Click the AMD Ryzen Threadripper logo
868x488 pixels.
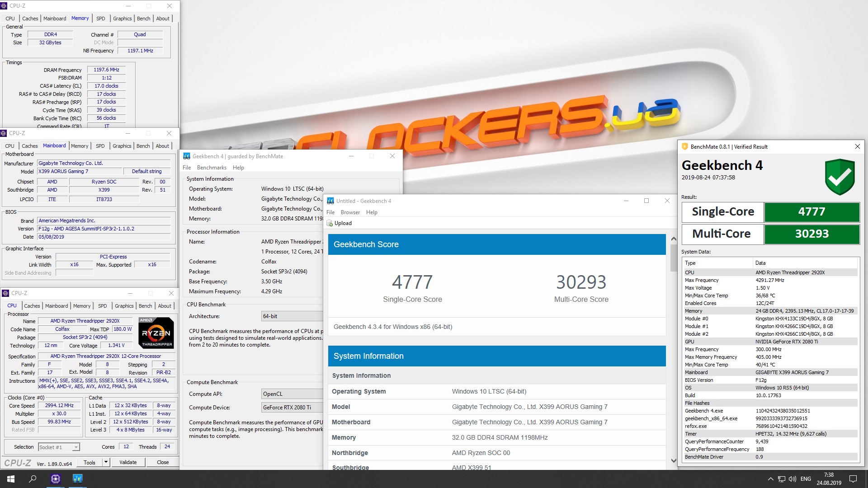tap(156, 333)
